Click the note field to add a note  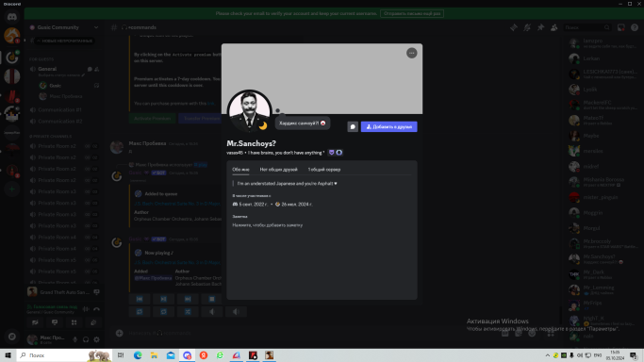268,225
